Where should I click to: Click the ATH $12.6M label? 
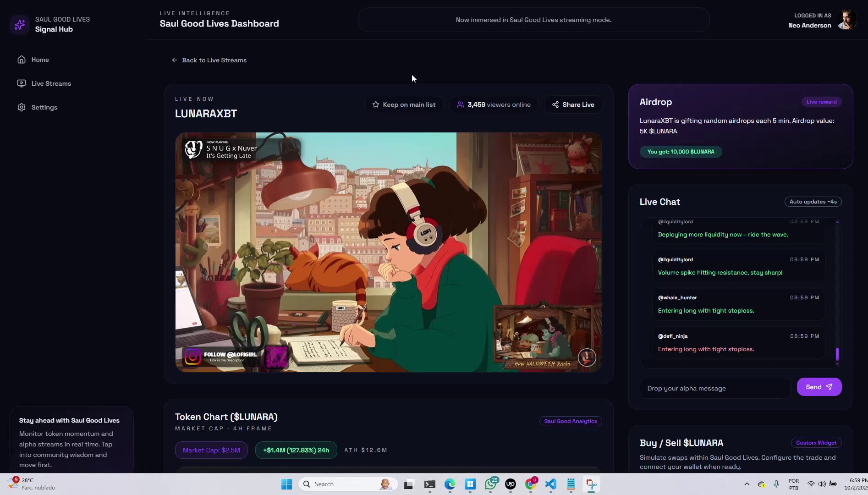tap(366, 450)
